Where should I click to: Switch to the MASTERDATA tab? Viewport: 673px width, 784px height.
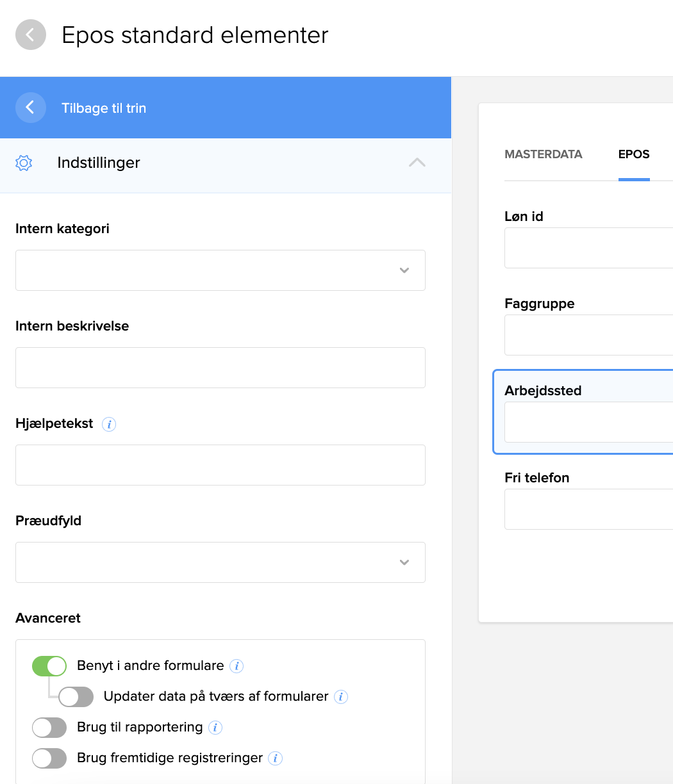[544, 154]
